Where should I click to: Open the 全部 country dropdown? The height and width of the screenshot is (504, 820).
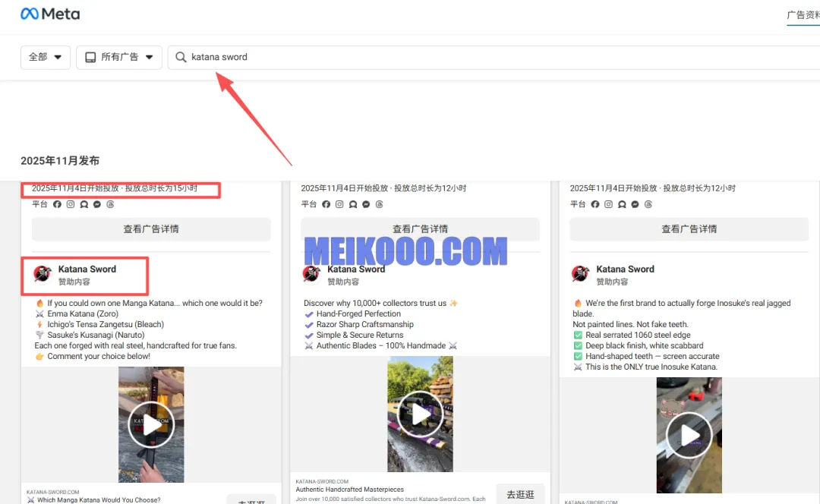[46, 57]
